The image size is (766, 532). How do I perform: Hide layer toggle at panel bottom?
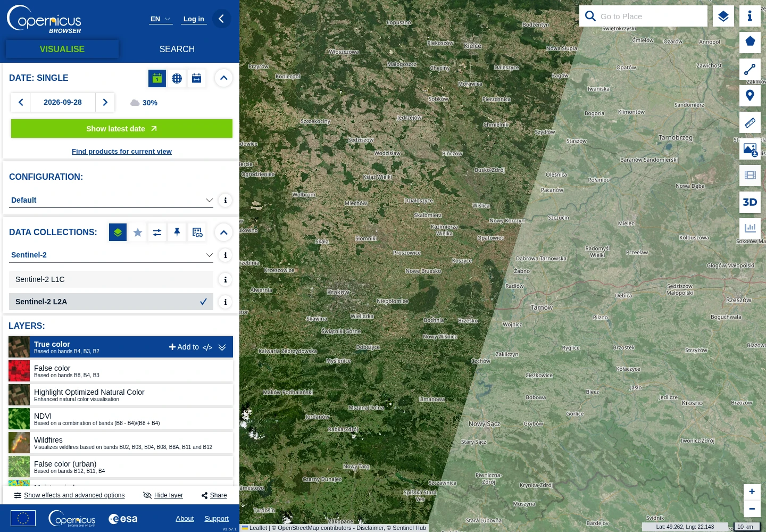163,495
